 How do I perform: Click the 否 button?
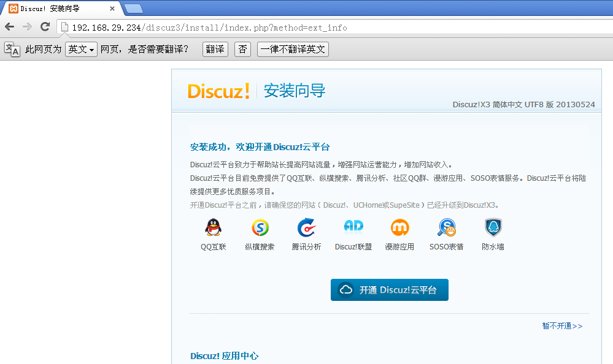coord(242,49)
